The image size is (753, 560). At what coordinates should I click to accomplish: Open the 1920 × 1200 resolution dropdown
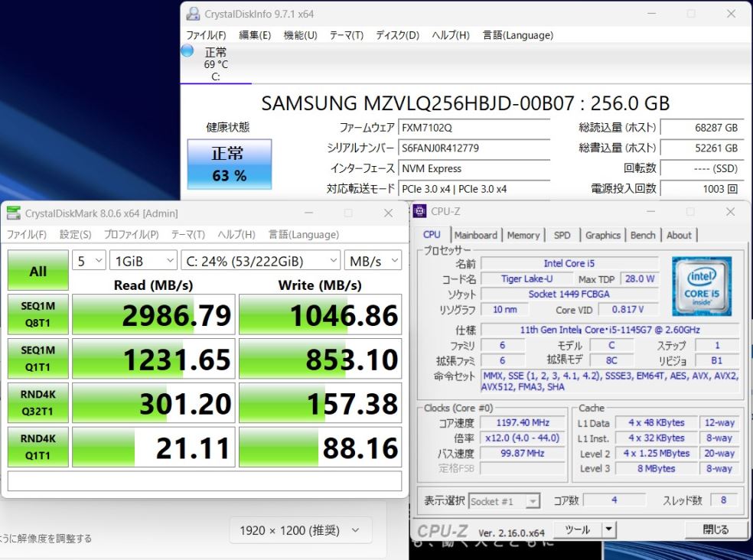(x=300, y=530)
